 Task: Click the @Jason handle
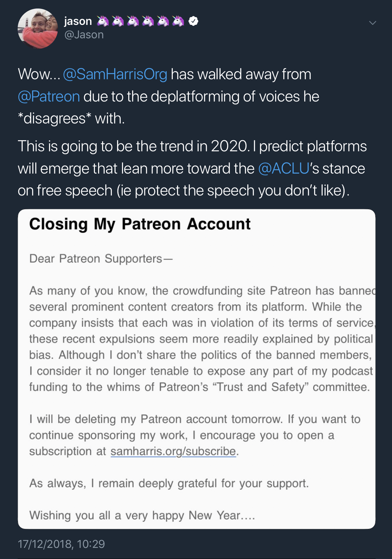84,35
